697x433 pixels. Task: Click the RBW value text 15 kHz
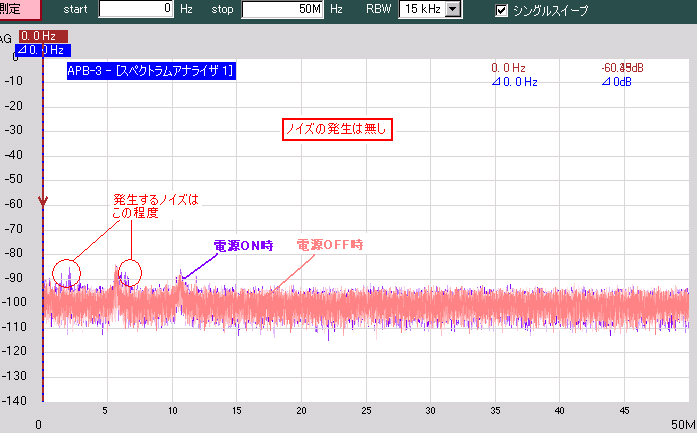pos(422,9)
